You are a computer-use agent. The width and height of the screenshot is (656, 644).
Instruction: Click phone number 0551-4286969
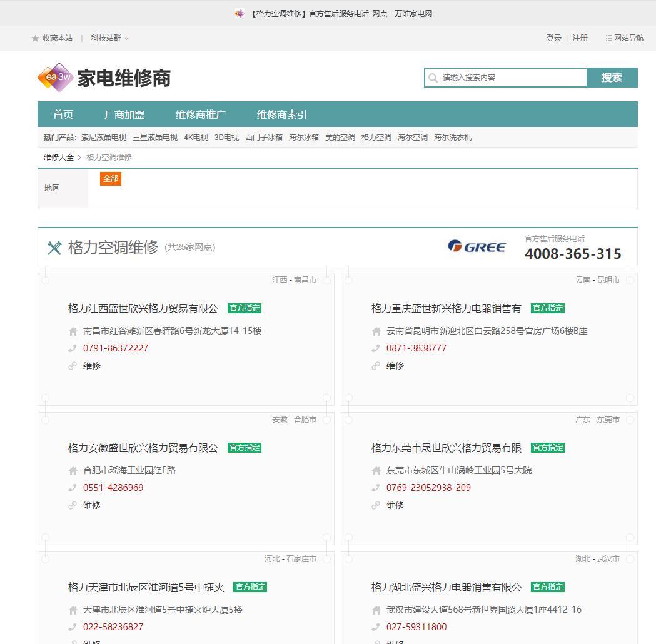click(113, 488)
